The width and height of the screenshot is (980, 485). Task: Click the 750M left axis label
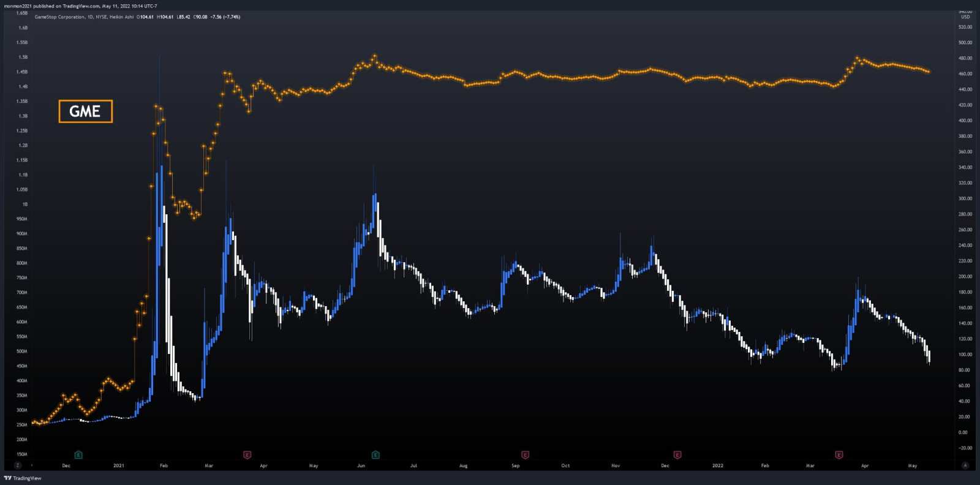click(x=22, y=278)
